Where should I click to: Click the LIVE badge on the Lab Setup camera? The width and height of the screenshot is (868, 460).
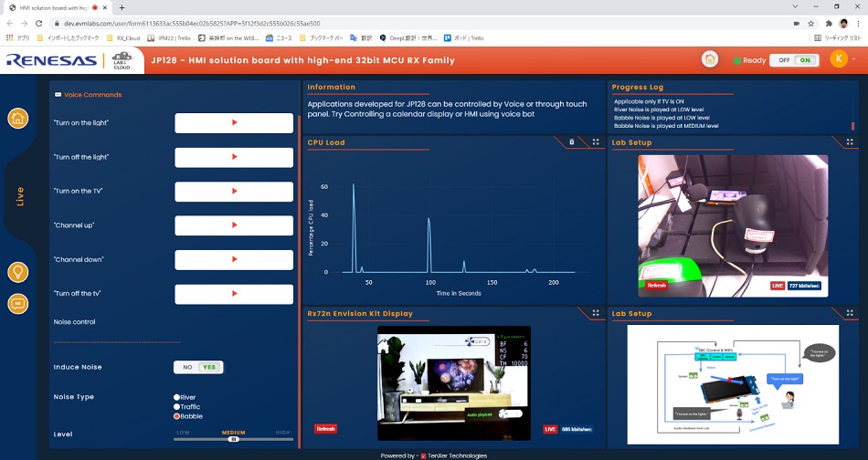point(778,286)
